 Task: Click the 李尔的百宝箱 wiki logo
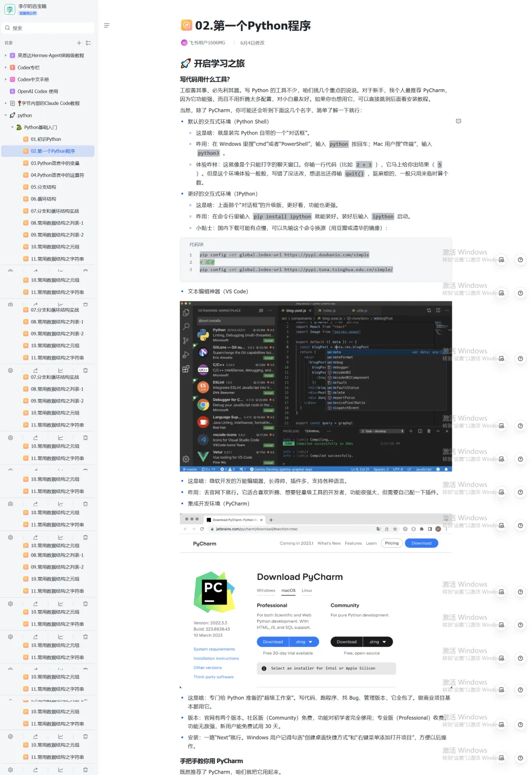click(x=10, y=9)
